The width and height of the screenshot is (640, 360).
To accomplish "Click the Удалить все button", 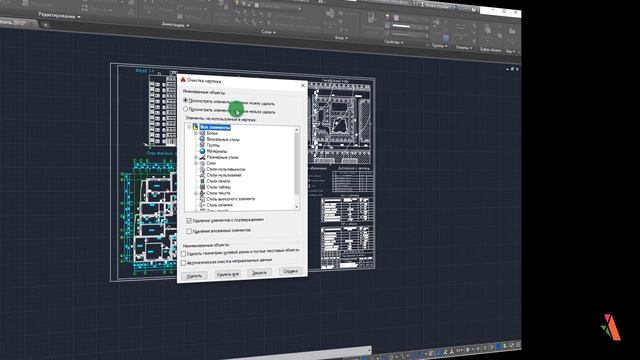I will pos(228,274).
